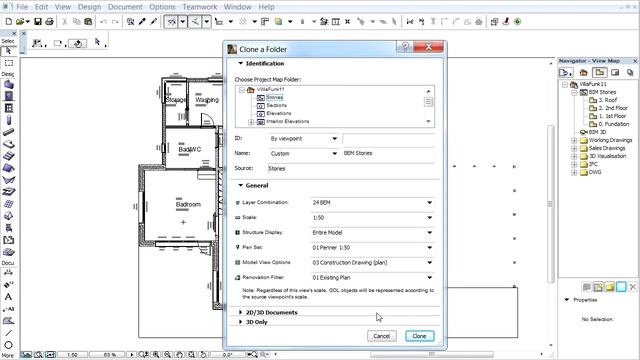Image resolution: width=640 pixels, height=360 pixels.
Task: Click delete icon in Navigator bottom
Action: pos(633,287)
